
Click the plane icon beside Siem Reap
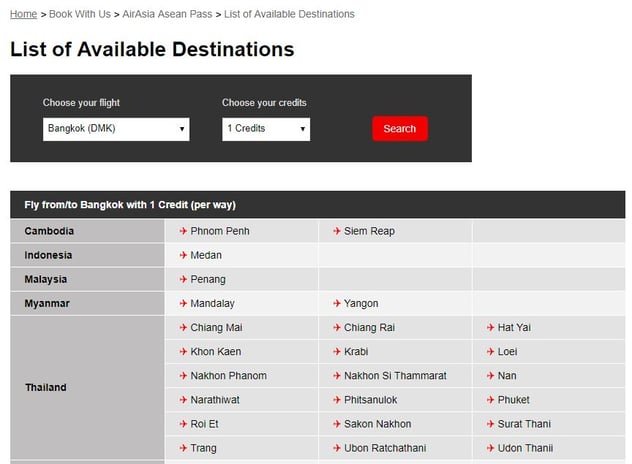pos(337,231)
